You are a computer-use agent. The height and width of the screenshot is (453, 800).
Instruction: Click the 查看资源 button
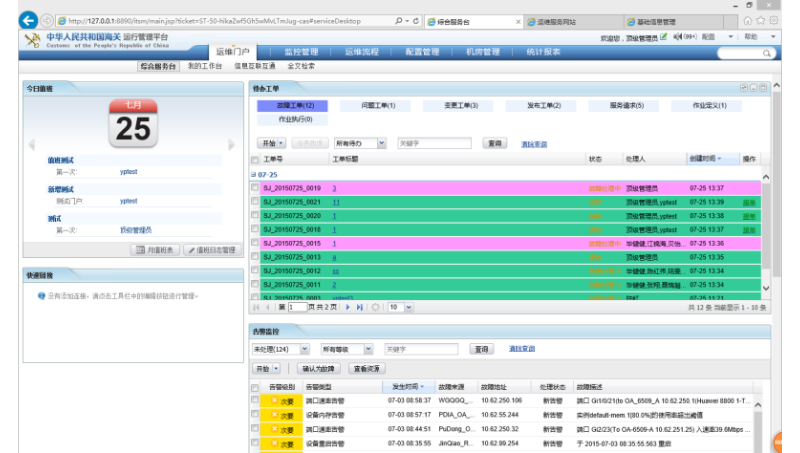pos(367,368)
